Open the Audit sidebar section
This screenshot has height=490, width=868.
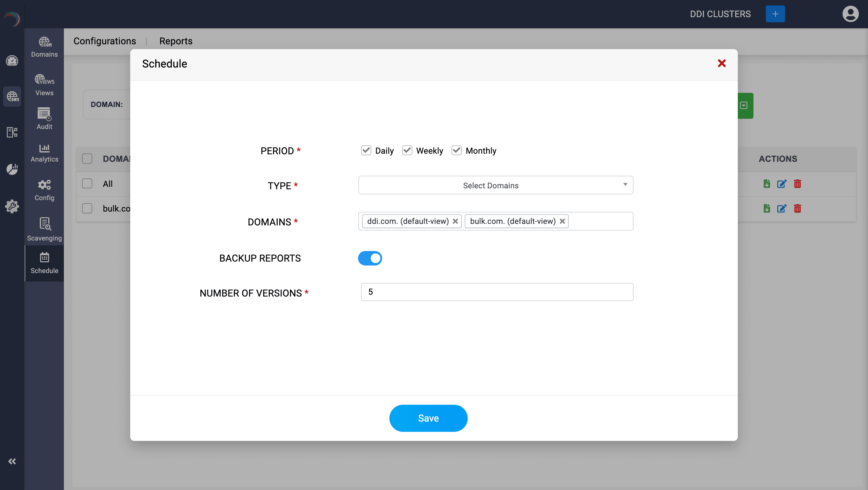click(x=44, y=118)
